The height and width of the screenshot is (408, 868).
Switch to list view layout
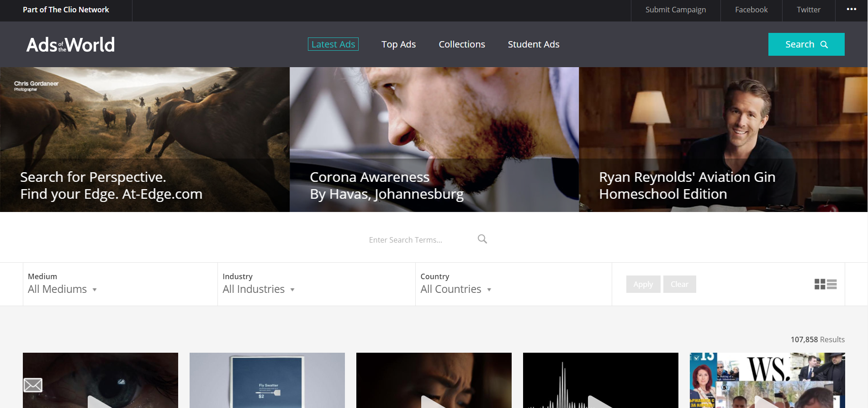click(x=832, y=284)
